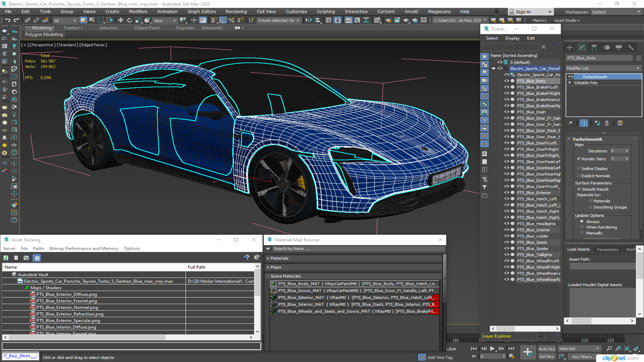
Task: Activate the Select and Link tool
Action: tap(28, 20)
